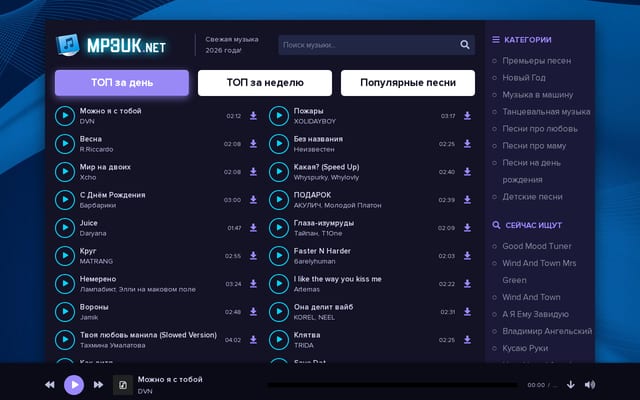This screenshot has width=640, height=400.
Task: Download Круг by MATRANG
Action: point(253,256)
